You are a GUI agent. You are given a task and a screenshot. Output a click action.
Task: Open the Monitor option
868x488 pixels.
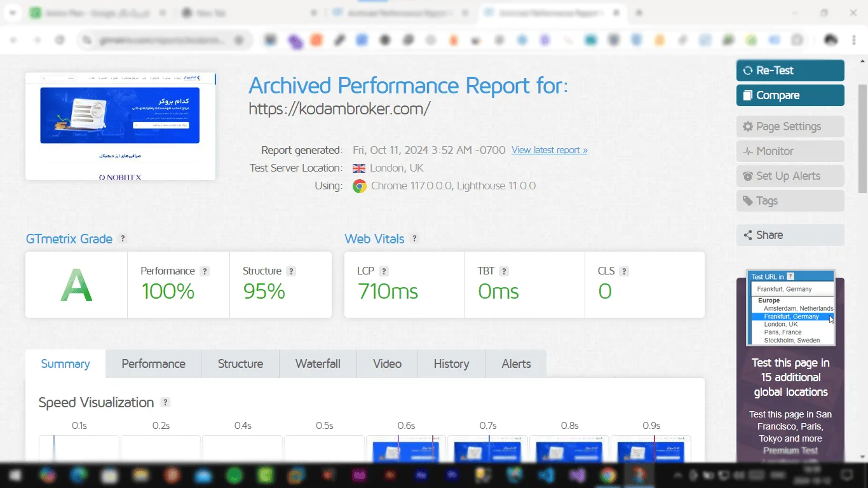click(x=790, y=151)
